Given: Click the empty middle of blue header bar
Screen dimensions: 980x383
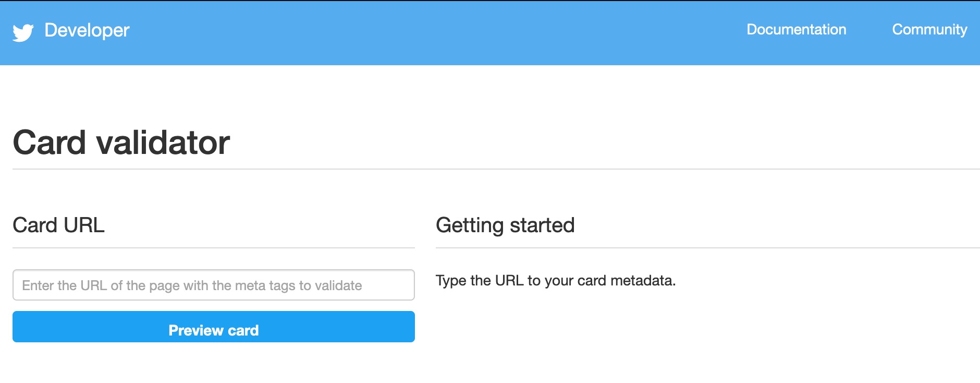Looking at the screenshot, I should click(x=438, y=32).
